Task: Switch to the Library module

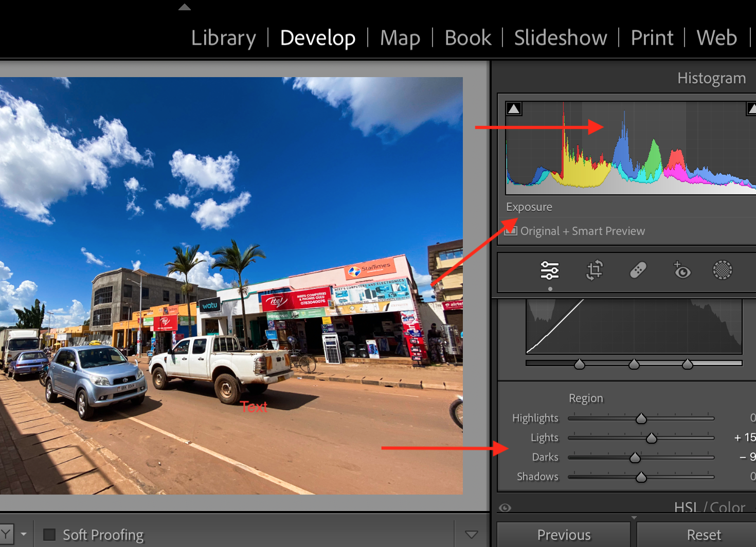Action: pos(223,38)
